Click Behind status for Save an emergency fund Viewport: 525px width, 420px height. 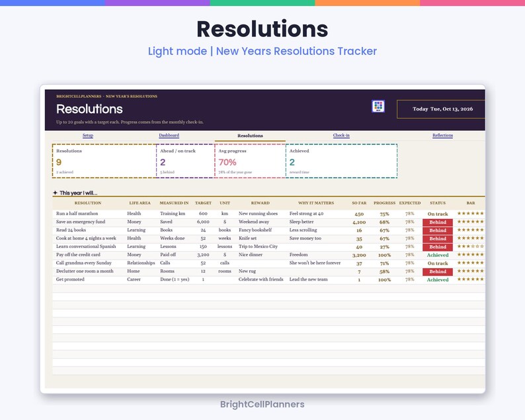(438, 222)
